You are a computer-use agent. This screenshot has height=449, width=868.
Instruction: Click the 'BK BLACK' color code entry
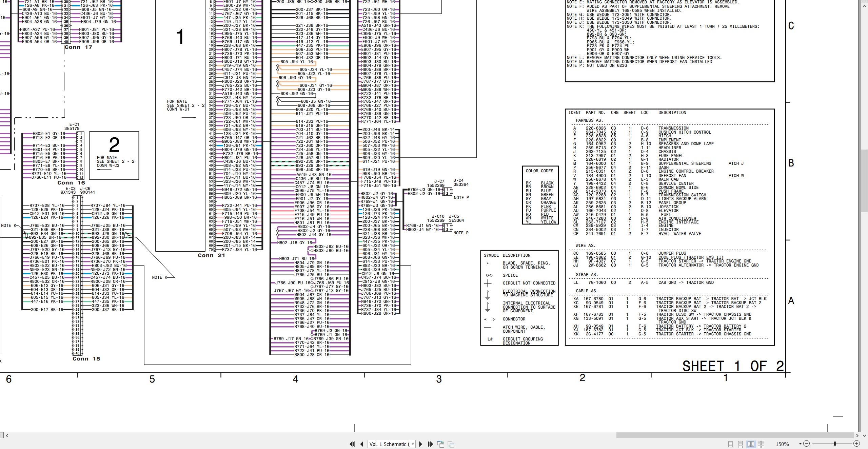[x=540, y=183]
